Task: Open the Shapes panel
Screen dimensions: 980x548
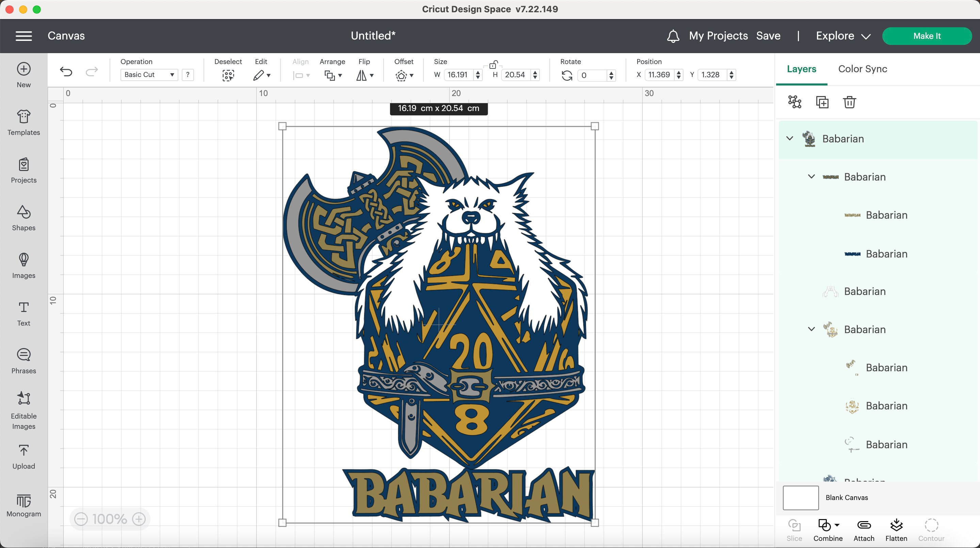Action: pos(23,218)
